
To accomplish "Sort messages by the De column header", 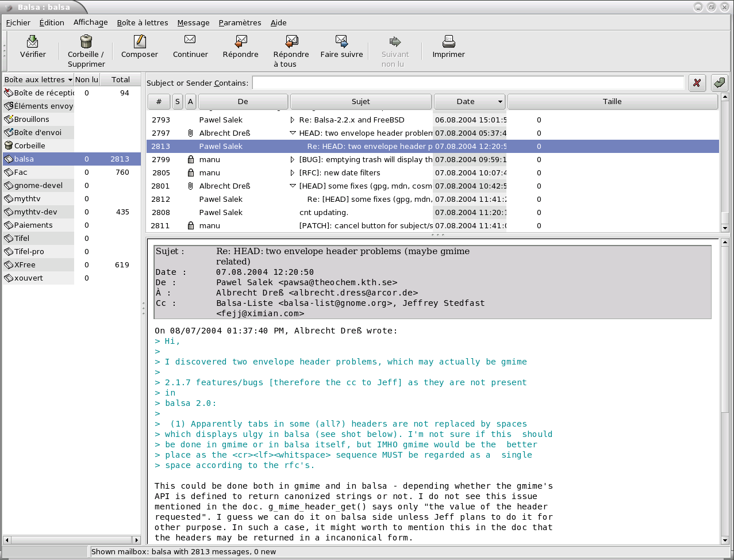I will [243, 101].
